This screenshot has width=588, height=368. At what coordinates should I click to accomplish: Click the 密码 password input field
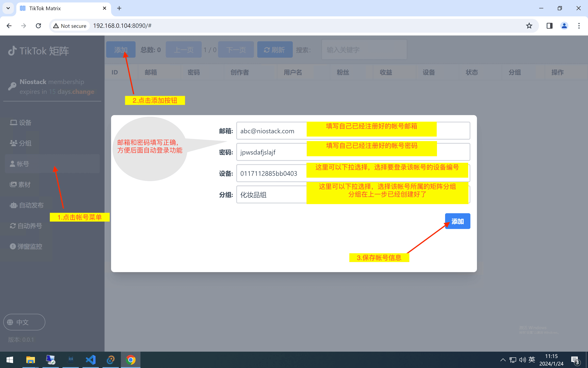click(x=353, y=152)
